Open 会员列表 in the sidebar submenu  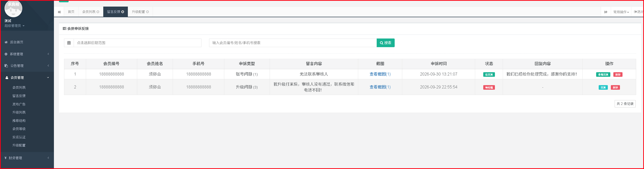[x=19, y=88]
